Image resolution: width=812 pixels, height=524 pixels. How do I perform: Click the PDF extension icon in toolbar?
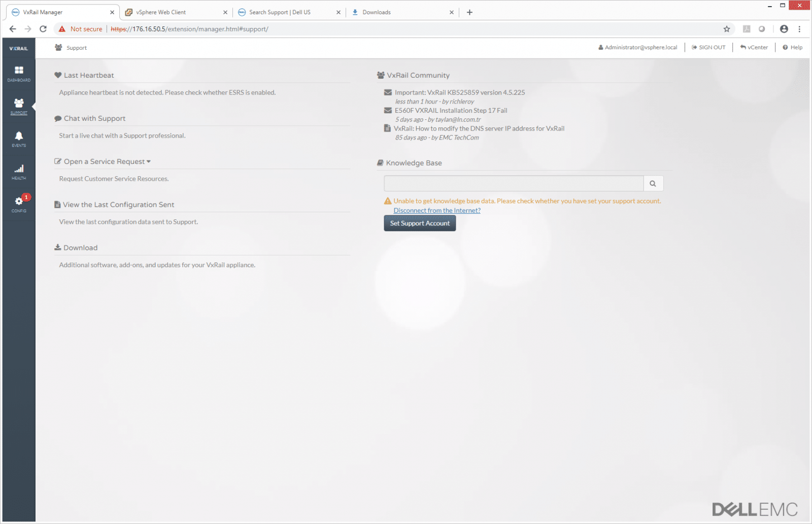point(747,29)
